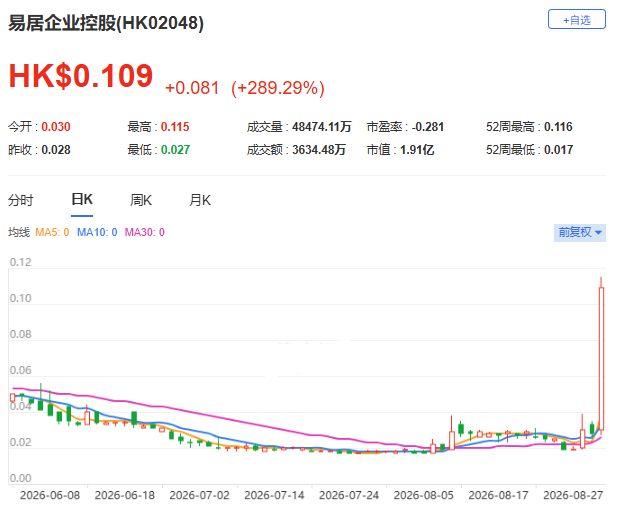This screenshot has width=630, height=506.
Task: Click the 2026-06-08 date axis label
Action: (50, 495)
